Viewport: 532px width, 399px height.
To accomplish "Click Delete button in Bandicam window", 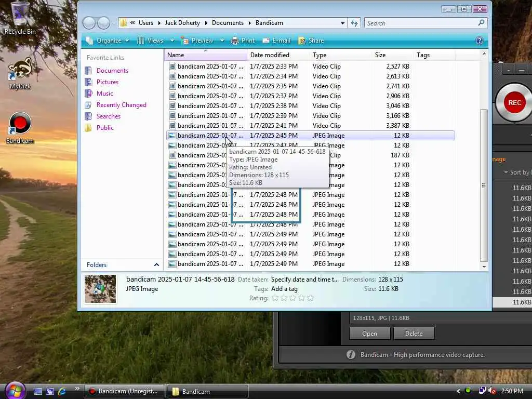I will coord(414,334).
